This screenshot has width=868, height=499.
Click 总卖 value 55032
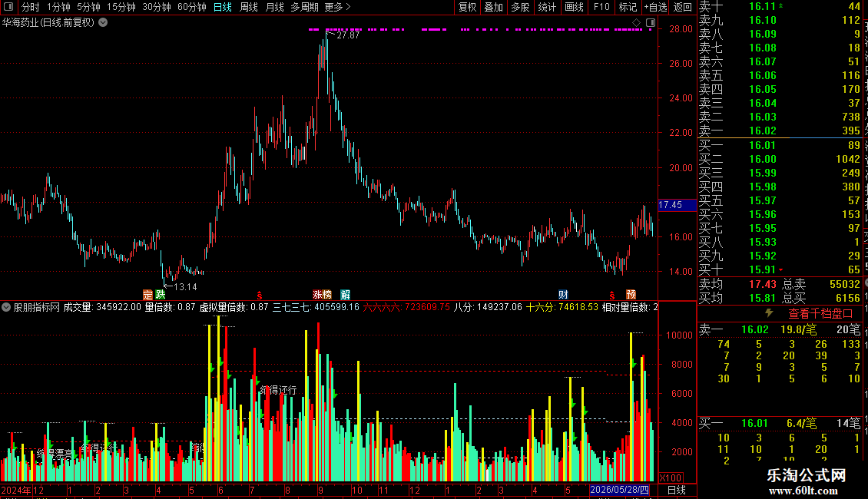(x=845, y=284)
